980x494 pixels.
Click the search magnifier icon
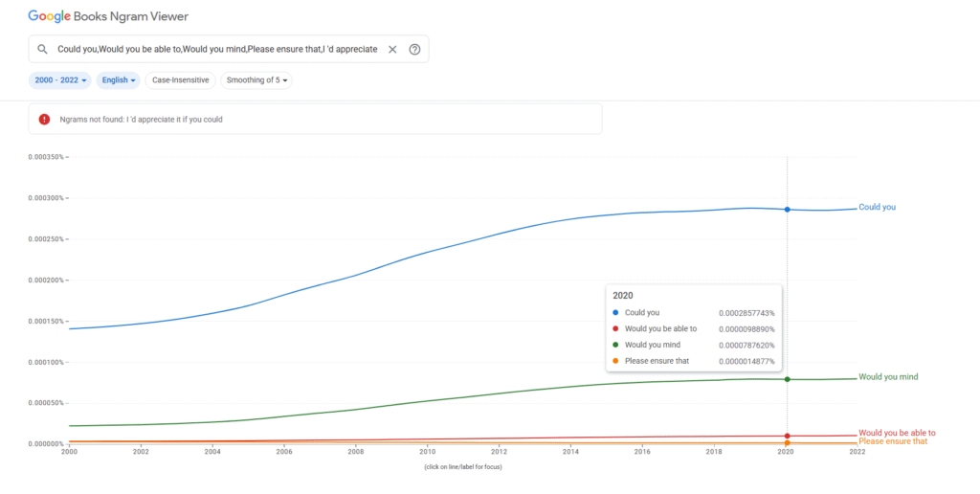point(42,50)
